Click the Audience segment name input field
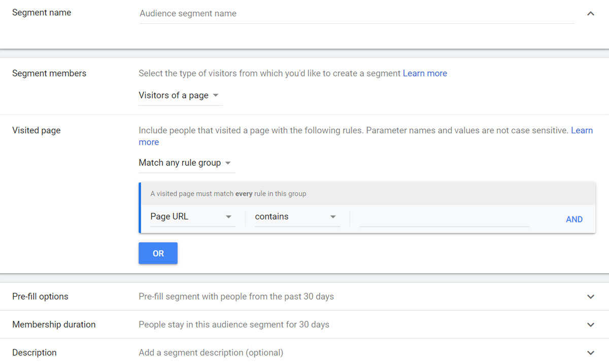The image size is (609, 364). 357,14
